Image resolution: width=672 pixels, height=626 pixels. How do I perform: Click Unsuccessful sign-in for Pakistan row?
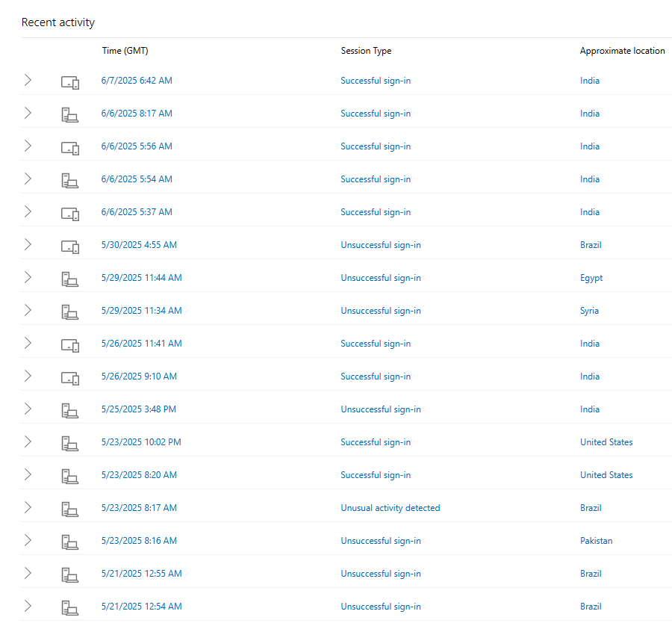381,541
